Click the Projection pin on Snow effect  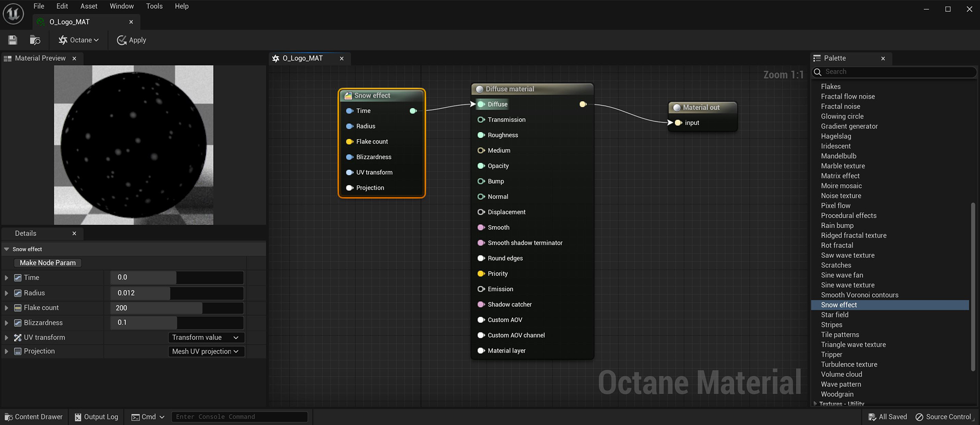[349, 188]
